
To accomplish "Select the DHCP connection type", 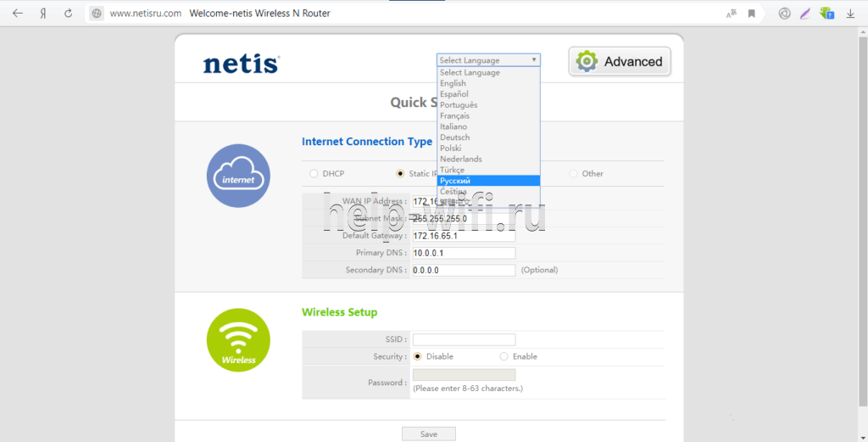I will click(x=314, y=174).
